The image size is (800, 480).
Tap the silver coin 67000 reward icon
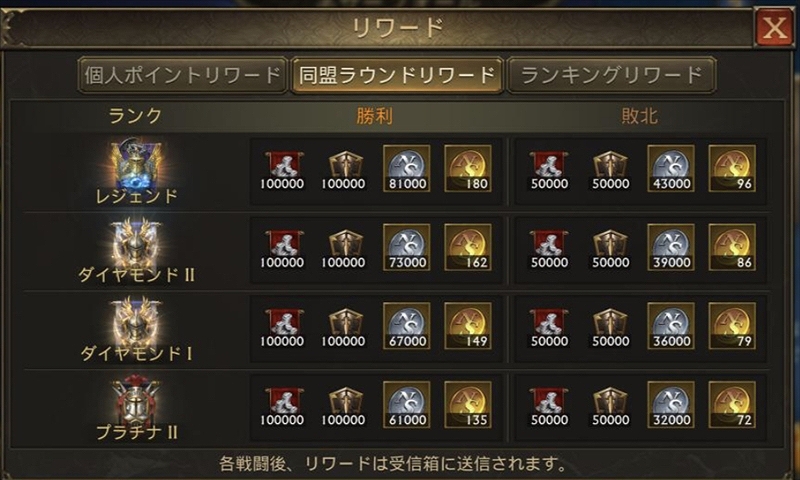tap(407, 325)
